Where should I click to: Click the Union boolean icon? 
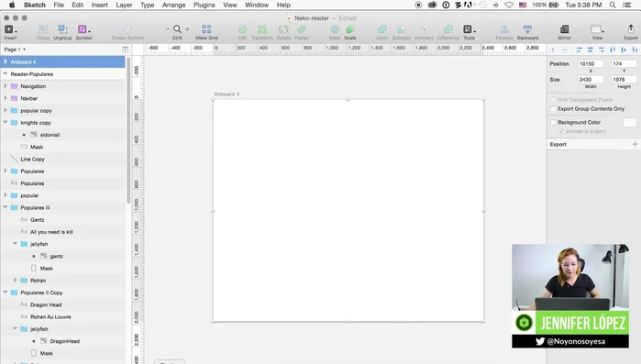click(x=381, y=29)
